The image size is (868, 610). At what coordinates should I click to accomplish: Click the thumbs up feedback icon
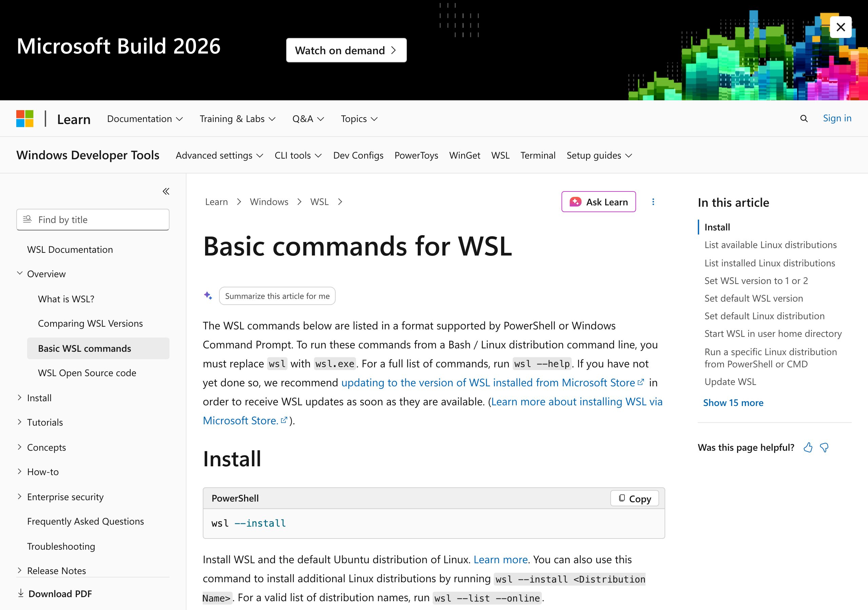coord(808,447)
